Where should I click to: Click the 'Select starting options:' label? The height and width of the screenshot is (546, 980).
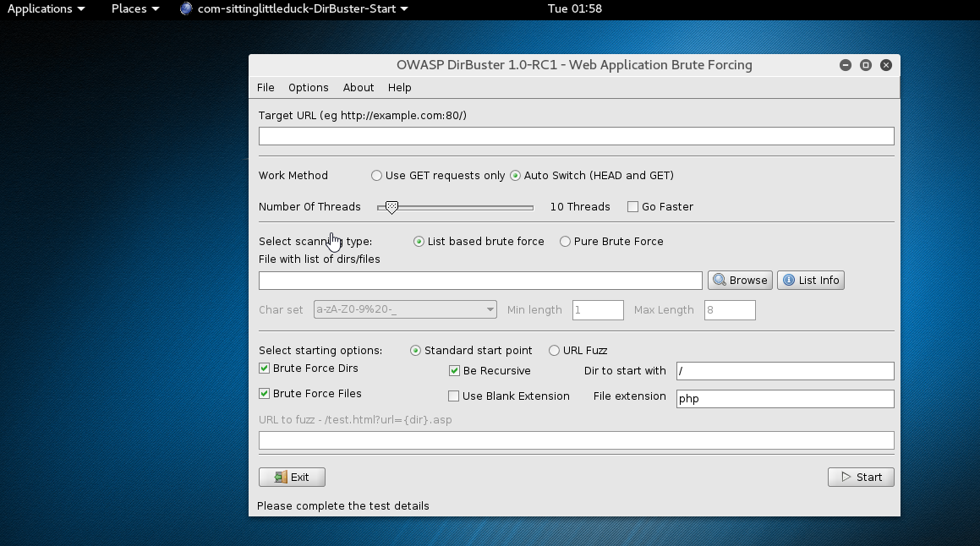tap(320, 351)
